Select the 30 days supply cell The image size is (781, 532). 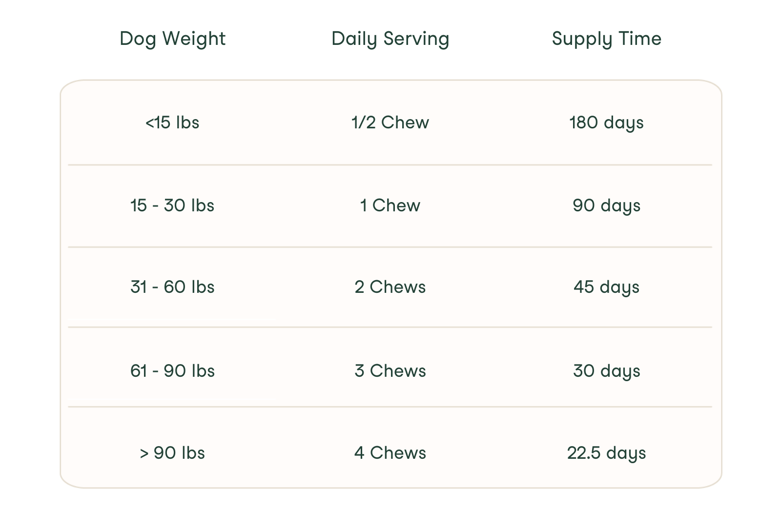tap(606, 371)
